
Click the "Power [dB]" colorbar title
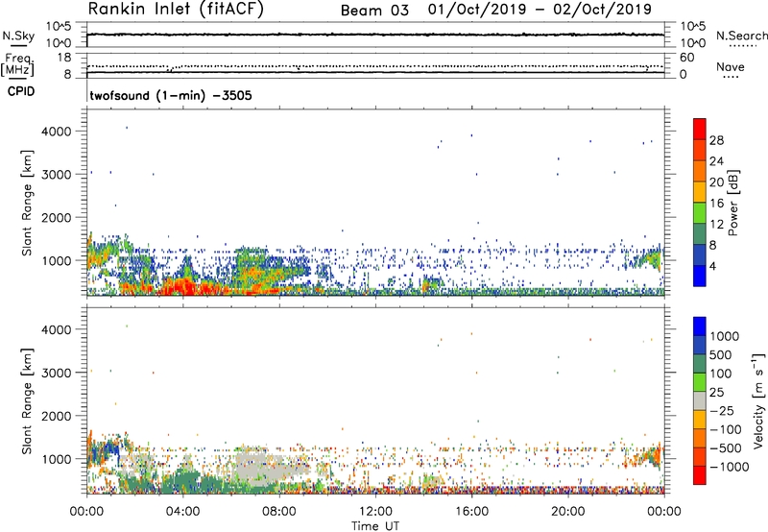[x=732, y=203]
